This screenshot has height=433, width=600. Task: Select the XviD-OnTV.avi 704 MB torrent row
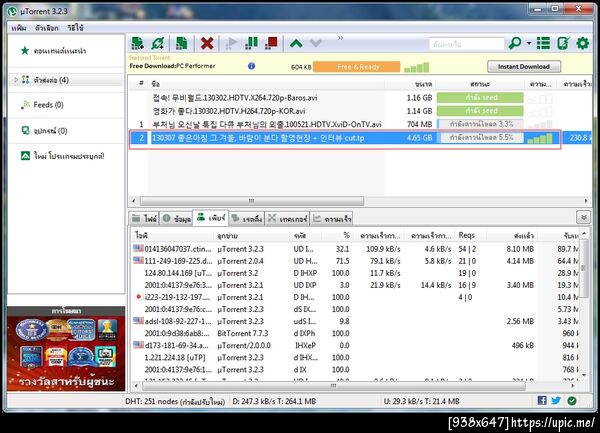coord(360,124)
